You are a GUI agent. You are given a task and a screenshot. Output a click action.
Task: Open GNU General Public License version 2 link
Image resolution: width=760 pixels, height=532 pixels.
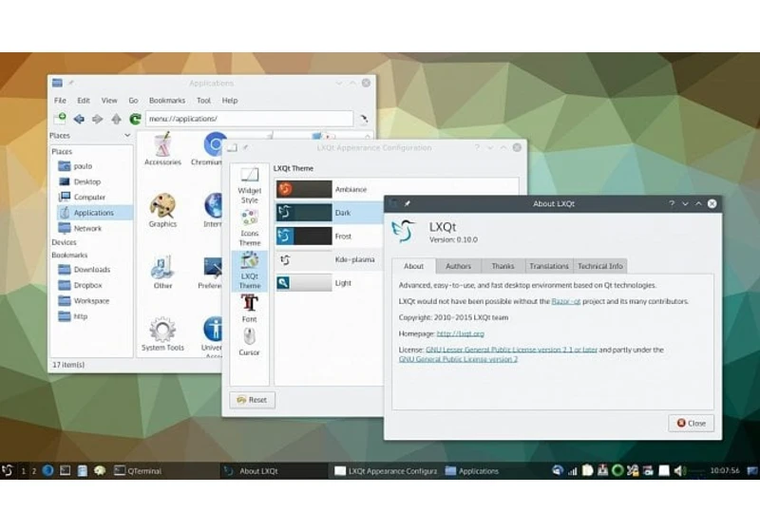458,359
